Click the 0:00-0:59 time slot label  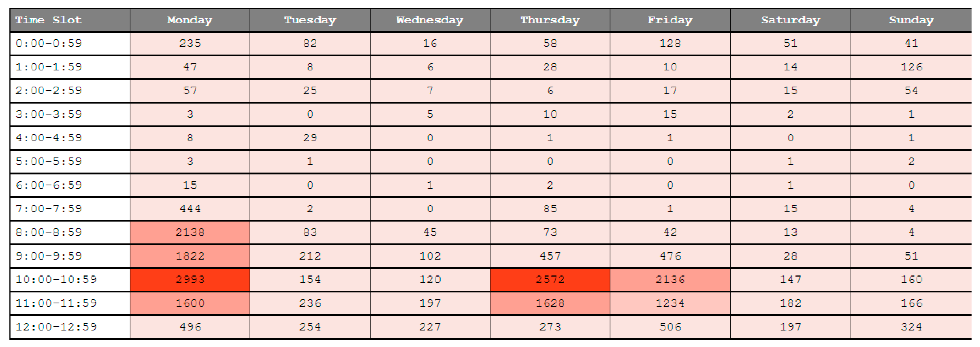[x=49, y=43]
